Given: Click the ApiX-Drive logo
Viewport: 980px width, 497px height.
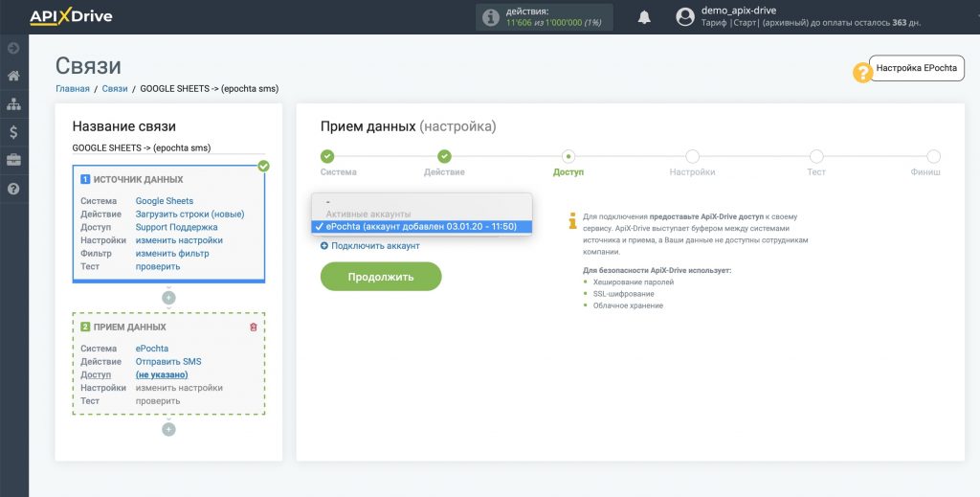Looking at the screenshot, I should tap(71, 17).
